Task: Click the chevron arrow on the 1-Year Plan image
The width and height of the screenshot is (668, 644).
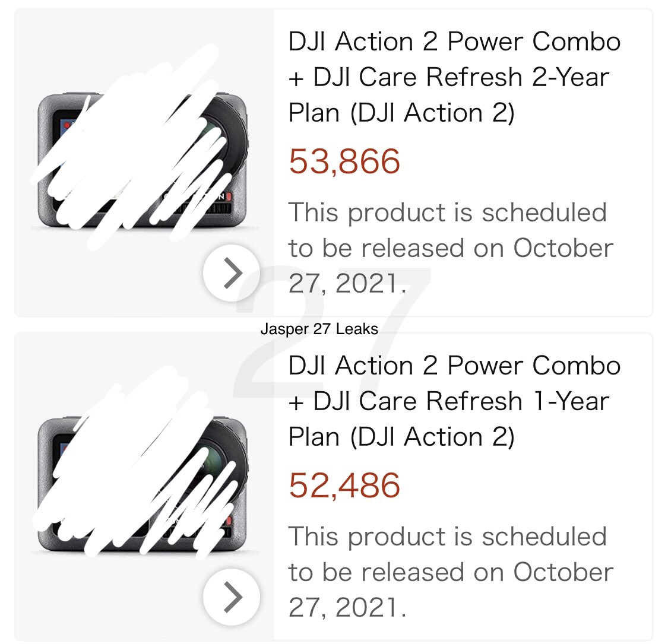Action: [232, 597]
